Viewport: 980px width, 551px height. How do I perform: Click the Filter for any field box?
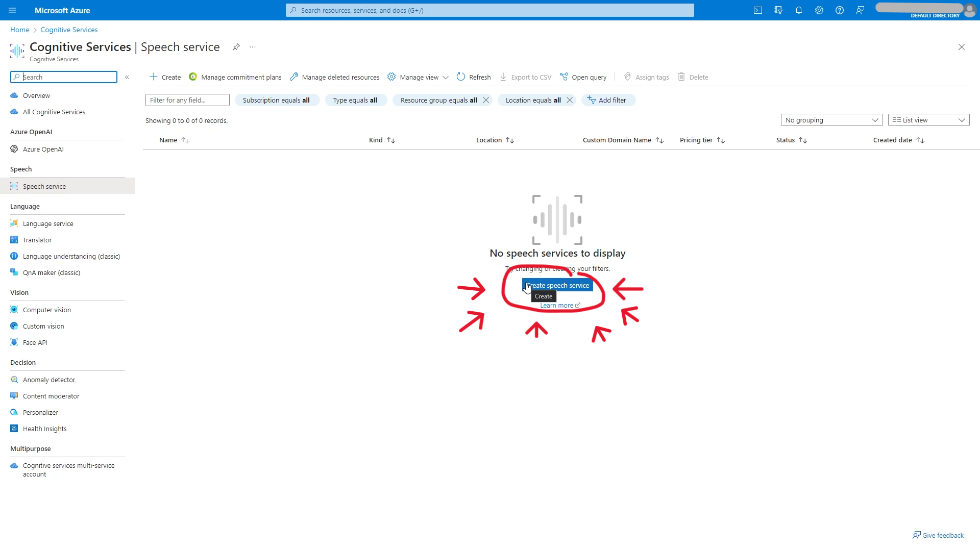pos(187,100)
